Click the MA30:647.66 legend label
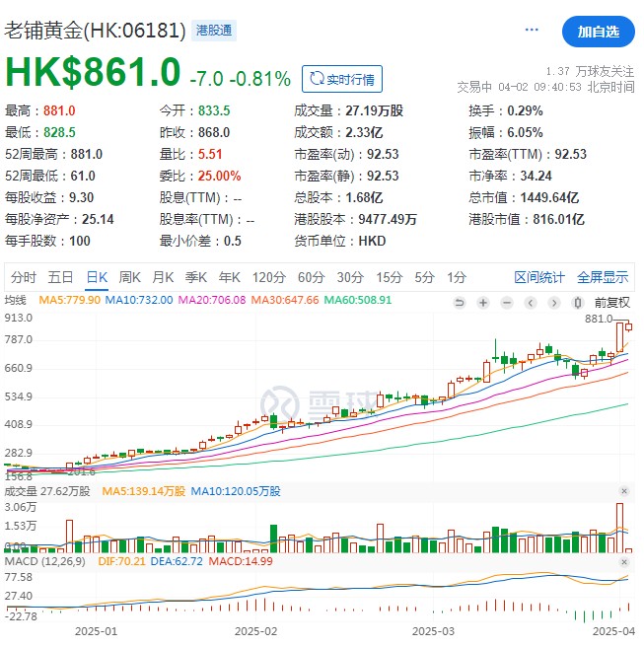This screenshot has width=644, height=647. click(x=285, y=300)
